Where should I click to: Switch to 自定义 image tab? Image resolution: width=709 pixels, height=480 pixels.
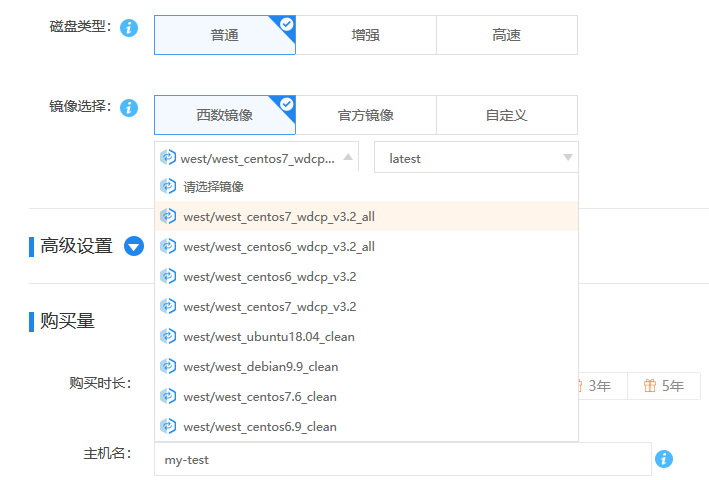point(506,115)
